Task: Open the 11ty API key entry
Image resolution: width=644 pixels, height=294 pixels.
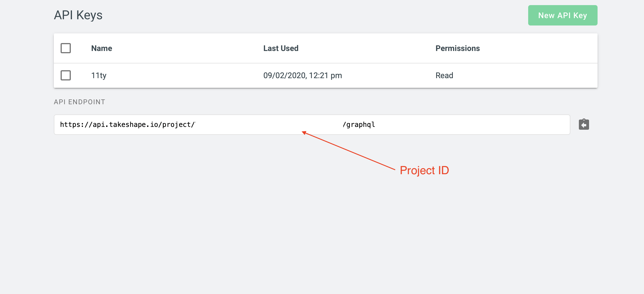Action: pos(99,76)
